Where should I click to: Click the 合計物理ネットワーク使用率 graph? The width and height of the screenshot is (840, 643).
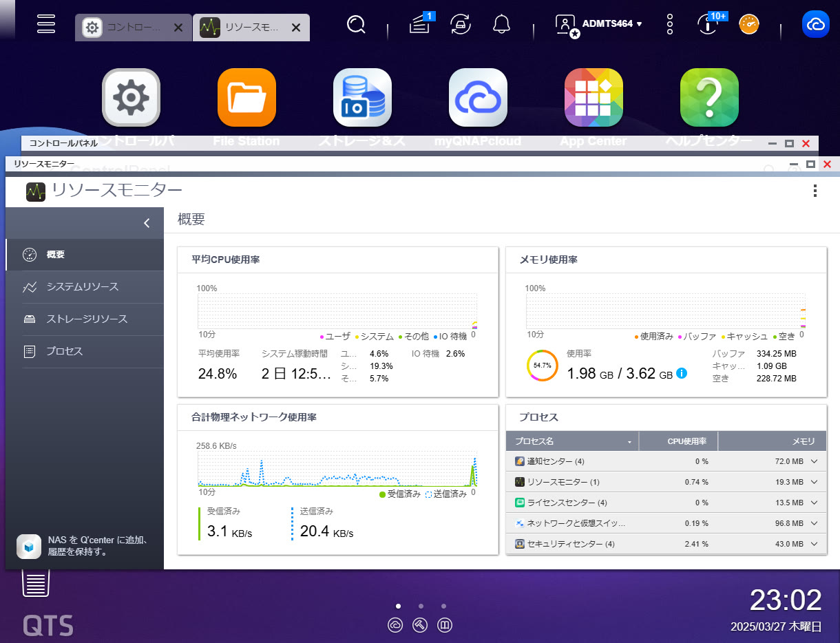point(337,470)
